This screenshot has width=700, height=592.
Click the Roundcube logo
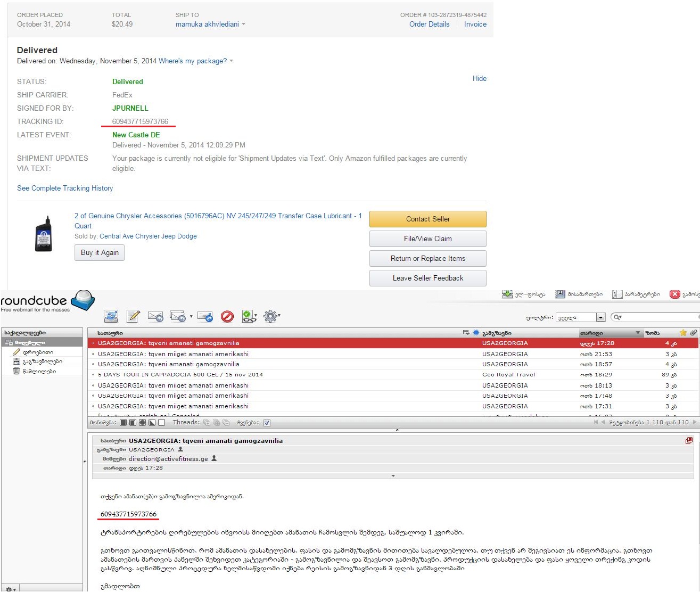(47, 301)
